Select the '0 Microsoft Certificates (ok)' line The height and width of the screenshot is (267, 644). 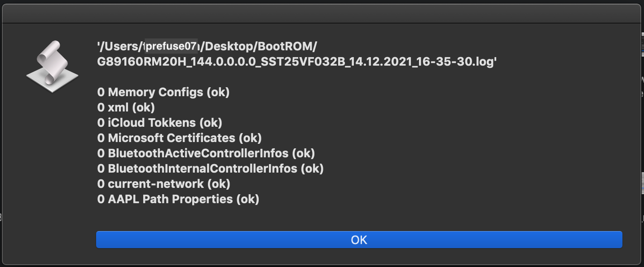pyautogui.click(x=179, y=138)
